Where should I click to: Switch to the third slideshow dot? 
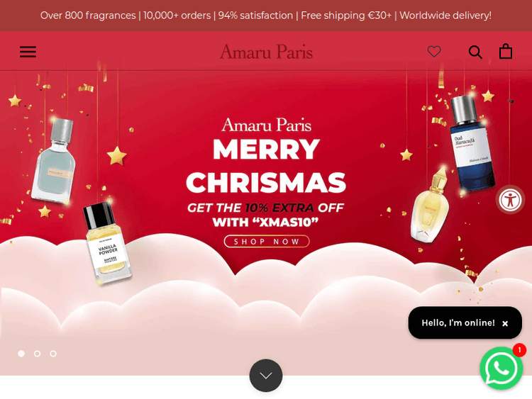53,354
